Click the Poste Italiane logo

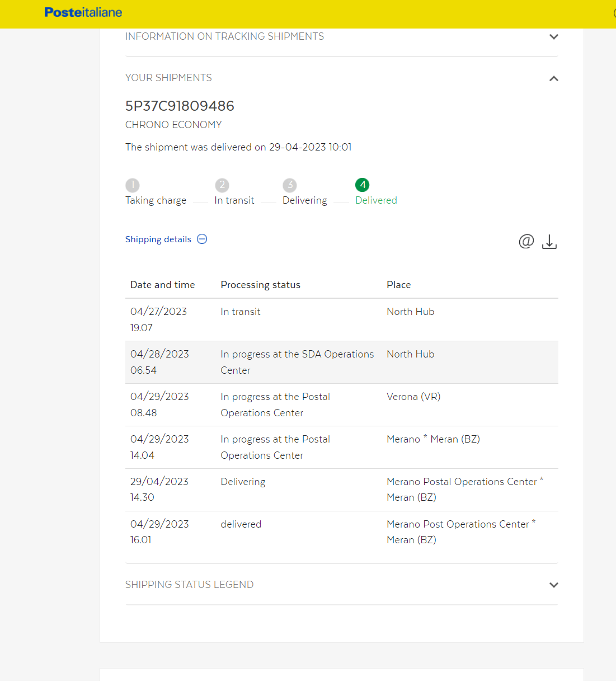83,12
